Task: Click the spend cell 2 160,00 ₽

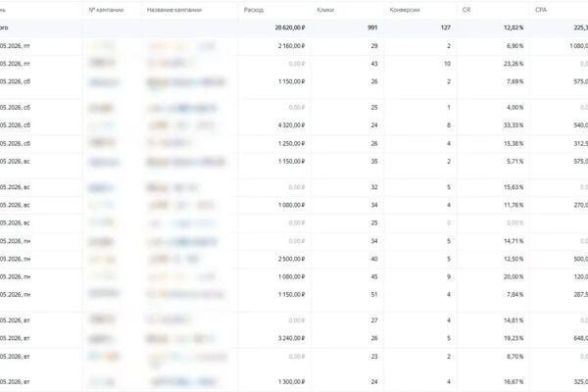Action: (291, 46)
